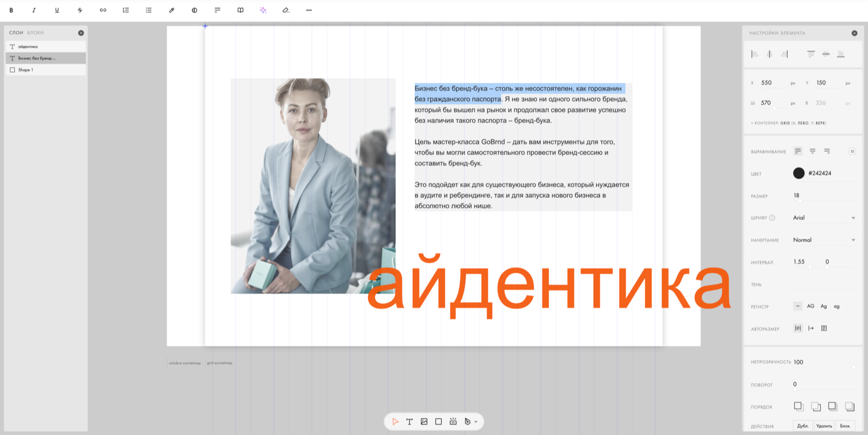Open more options three-dots menu
This screenshot has width=868, height=435.
[309, 10]
